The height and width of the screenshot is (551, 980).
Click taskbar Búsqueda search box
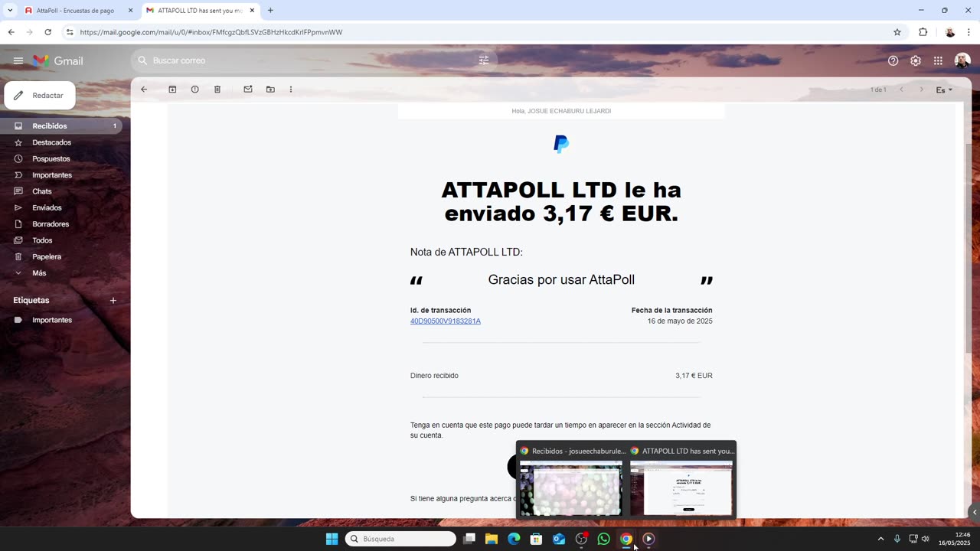click(x=400, y=539)
